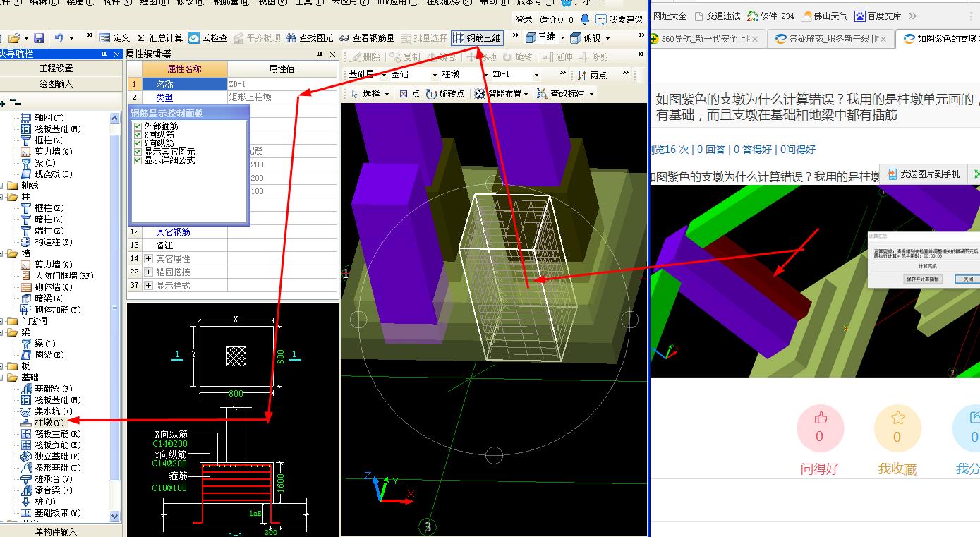Open 查找图元 find element tool
Viewport: 980px width, 537px height.
[310, 38]
